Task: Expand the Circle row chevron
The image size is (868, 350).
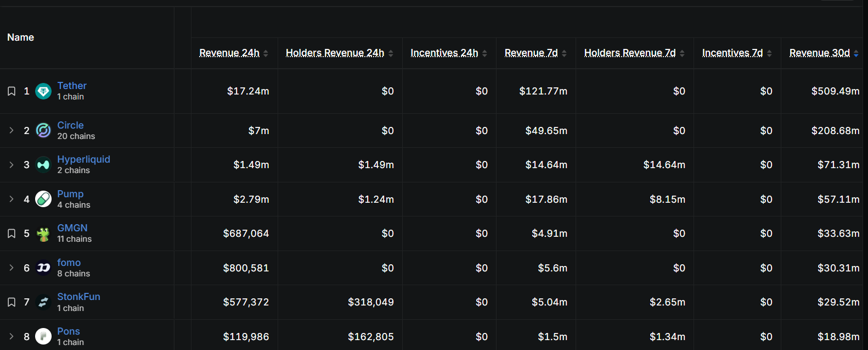Action: (12, 130)
